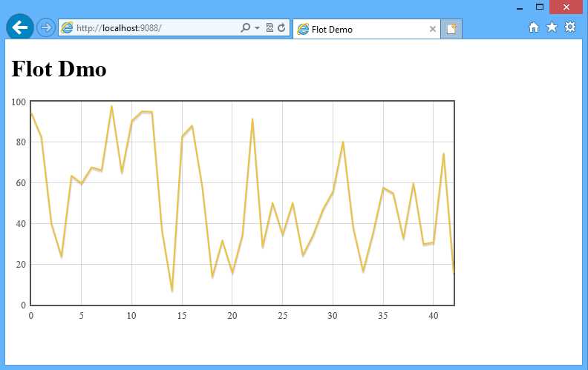Open the Tools gear icon

tap(570, 27)
